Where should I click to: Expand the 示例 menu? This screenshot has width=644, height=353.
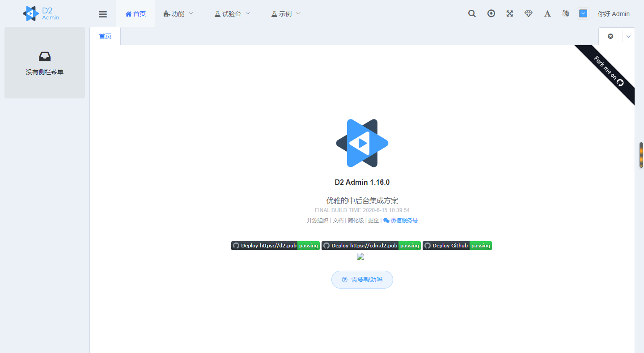point(286,14)
